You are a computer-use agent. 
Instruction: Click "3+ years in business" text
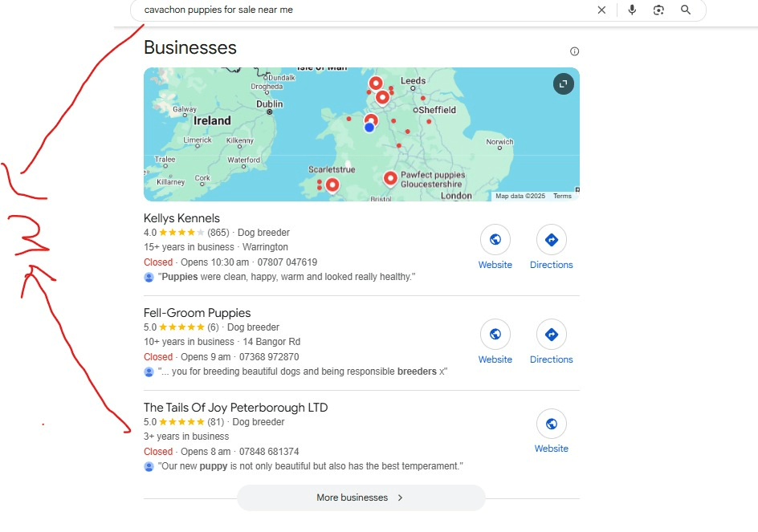[186, 437]
